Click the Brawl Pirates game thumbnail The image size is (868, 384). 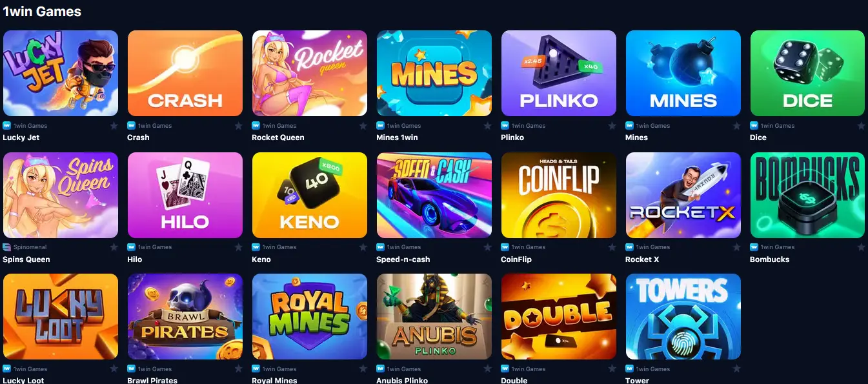185,316
